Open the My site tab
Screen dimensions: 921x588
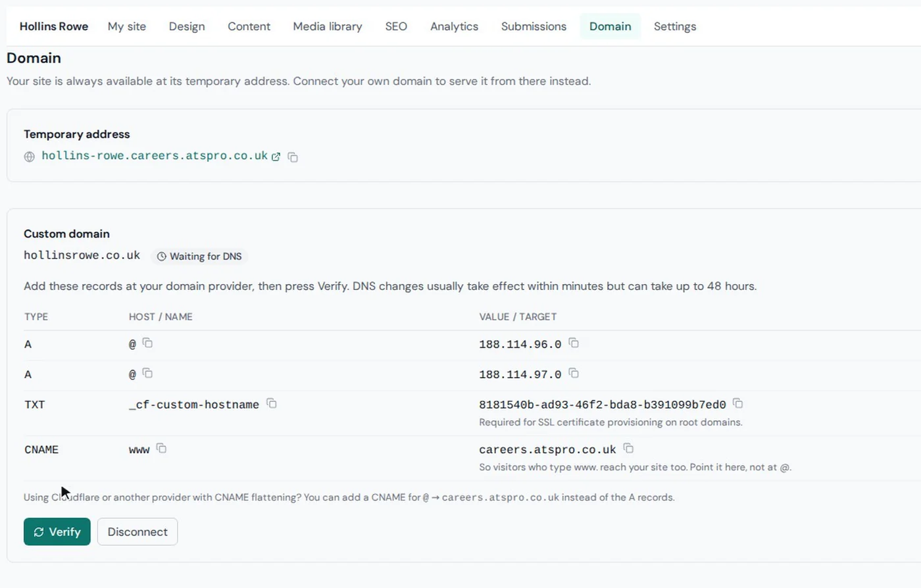[x=127, y=26]
